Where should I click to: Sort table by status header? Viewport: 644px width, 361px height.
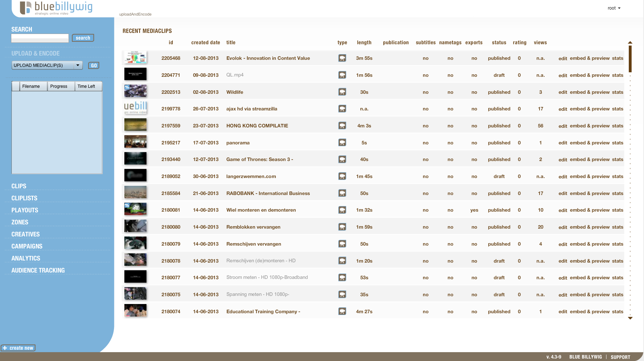tap(499, 42)
